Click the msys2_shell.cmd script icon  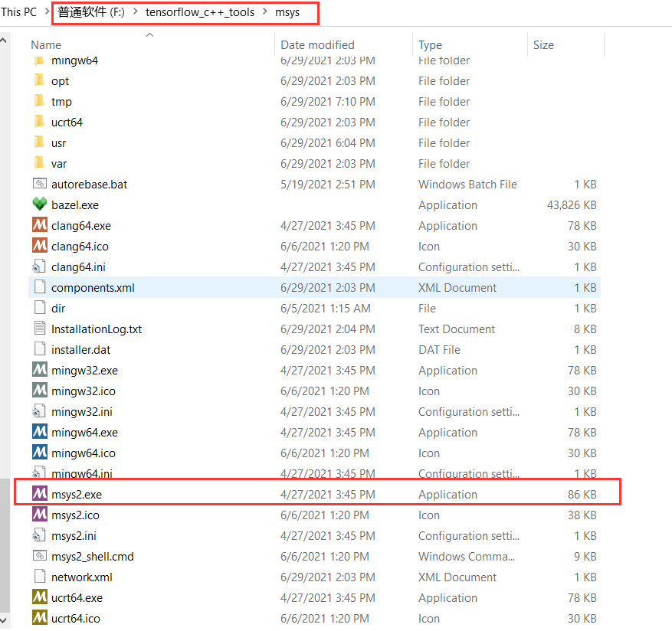(39, 556)
